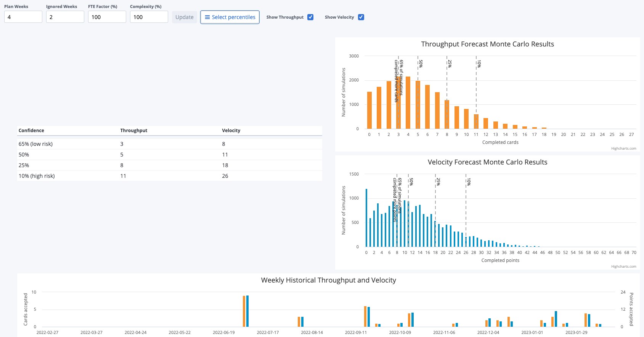The width and height of the screenshot is (644, 337).
Task: Disable the Show Velocity checkbox
Action: click(x=361, y=17)
